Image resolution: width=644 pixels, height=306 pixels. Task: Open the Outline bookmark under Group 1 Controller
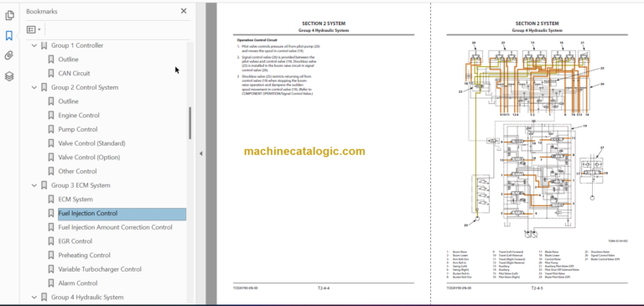[x=68, y=60]
